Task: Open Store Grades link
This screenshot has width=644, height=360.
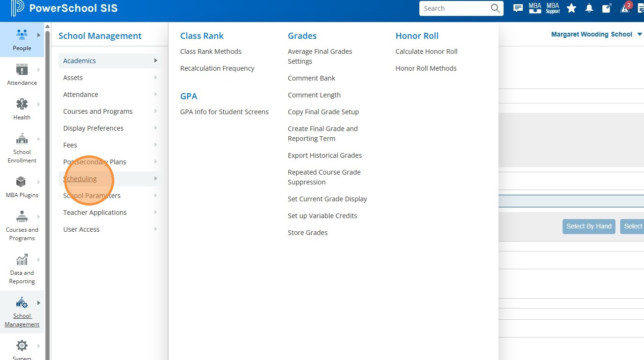Action: click(307, 233)
